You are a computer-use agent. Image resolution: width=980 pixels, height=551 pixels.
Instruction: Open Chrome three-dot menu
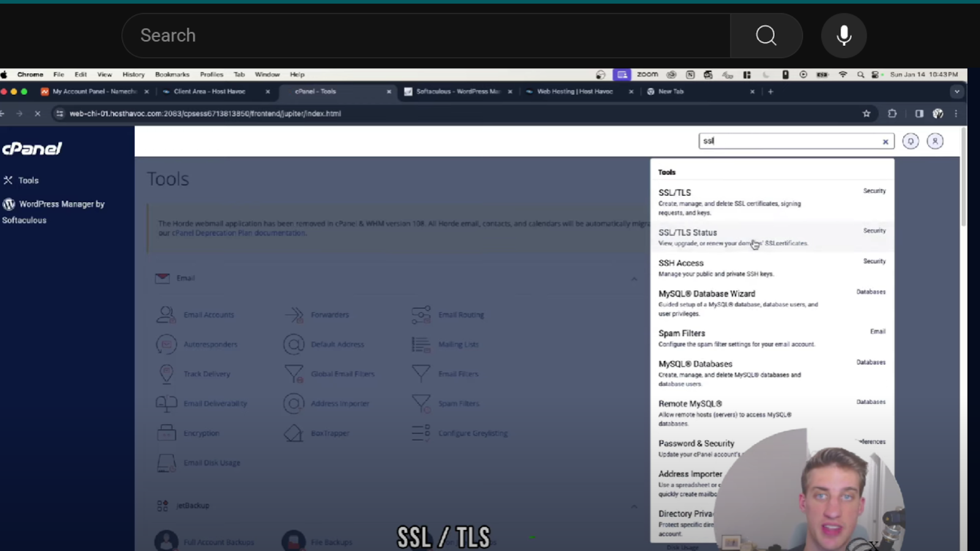(x=956, y=114)
